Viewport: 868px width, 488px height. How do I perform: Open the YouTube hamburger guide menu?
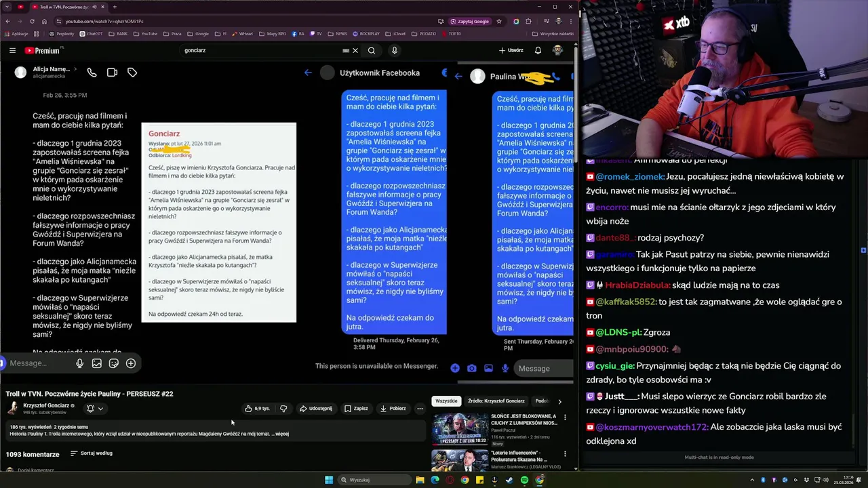(12, 50)
